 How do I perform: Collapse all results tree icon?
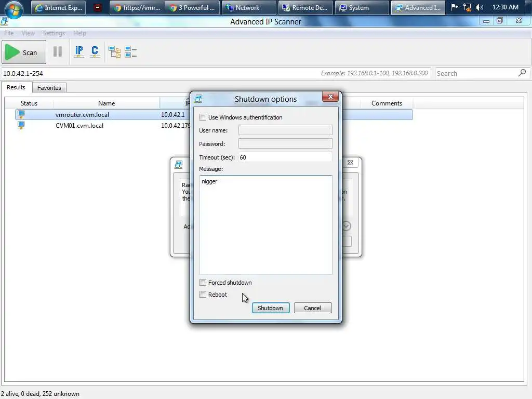(130, 52)
